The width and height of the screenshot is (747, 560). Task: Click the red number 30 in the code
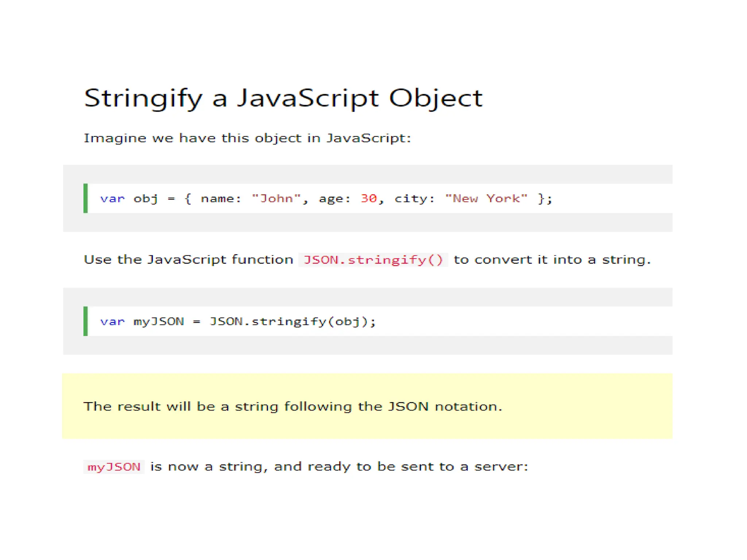click(368, 199)
